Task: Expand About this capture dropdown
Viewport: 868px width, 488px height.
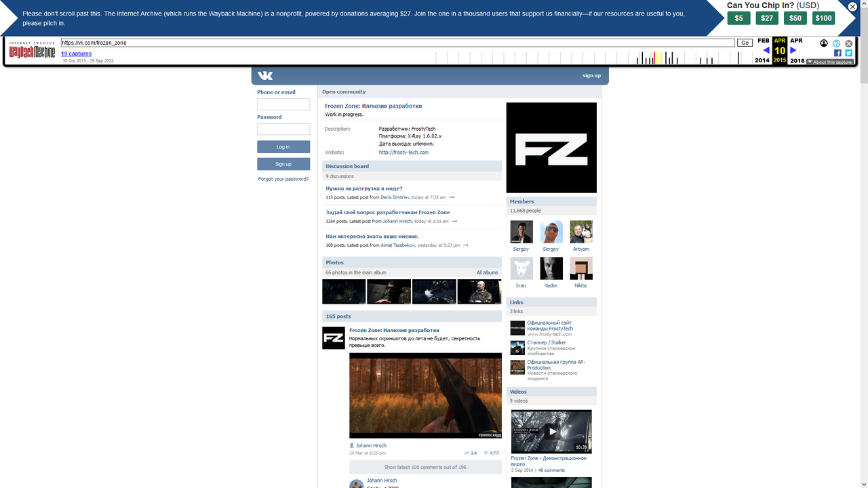Action: tap(829, 62)
